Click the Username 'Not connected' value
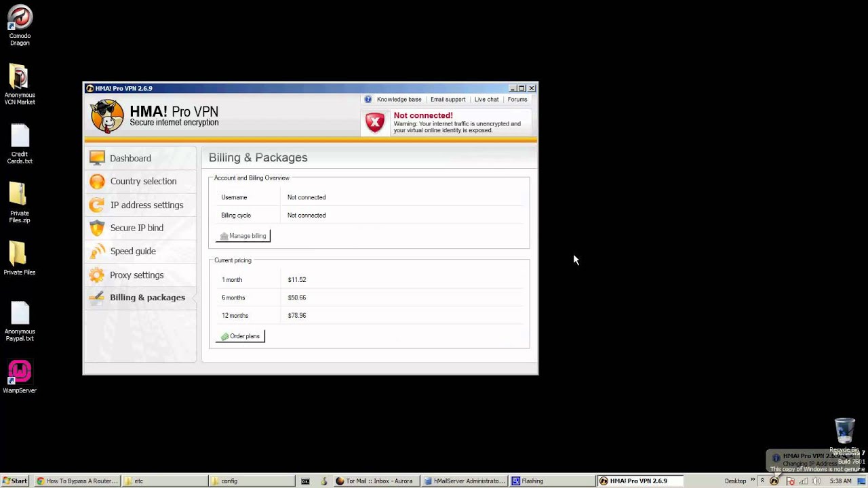 [x=307, y=197]
